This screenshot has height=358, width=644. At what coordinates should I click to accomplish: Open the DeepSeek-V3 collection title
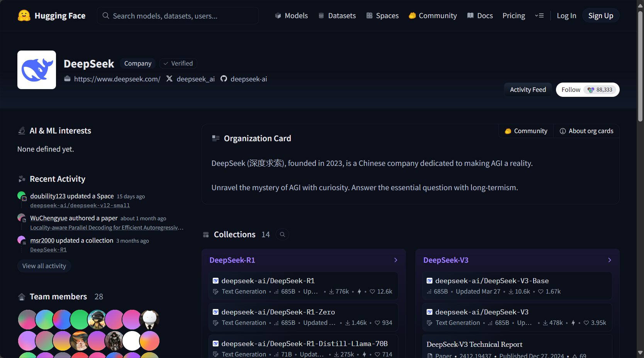(x=446, y=260)
